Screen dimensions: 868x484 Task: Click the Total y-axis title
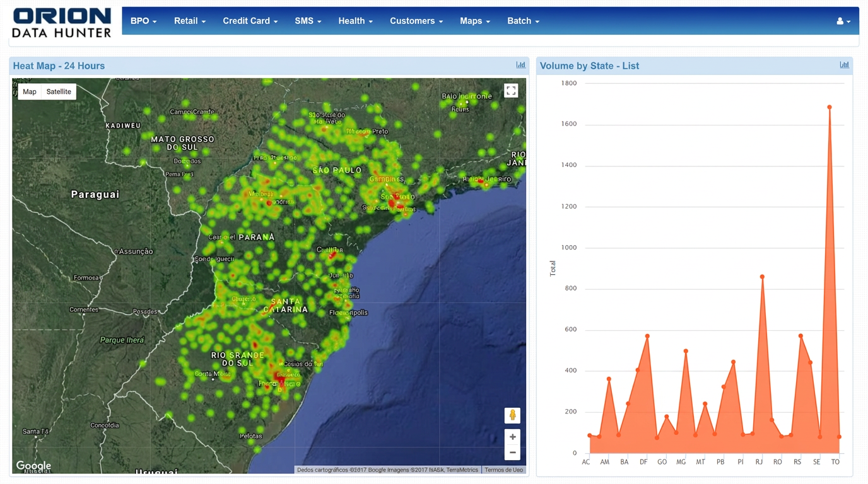pos(553,268)
